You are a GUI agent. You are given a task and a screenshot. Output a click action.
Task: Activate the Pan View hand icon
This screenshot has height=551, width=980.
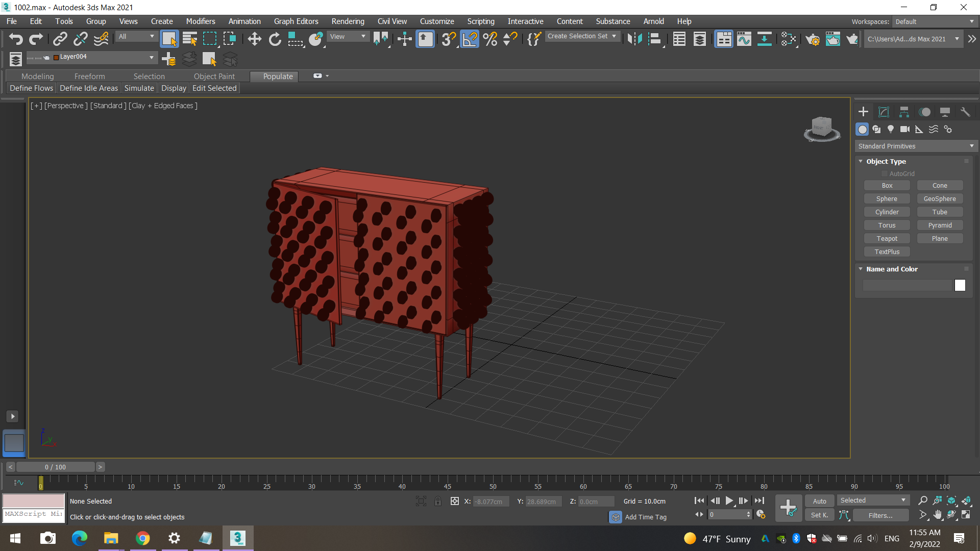coord(938,515)
